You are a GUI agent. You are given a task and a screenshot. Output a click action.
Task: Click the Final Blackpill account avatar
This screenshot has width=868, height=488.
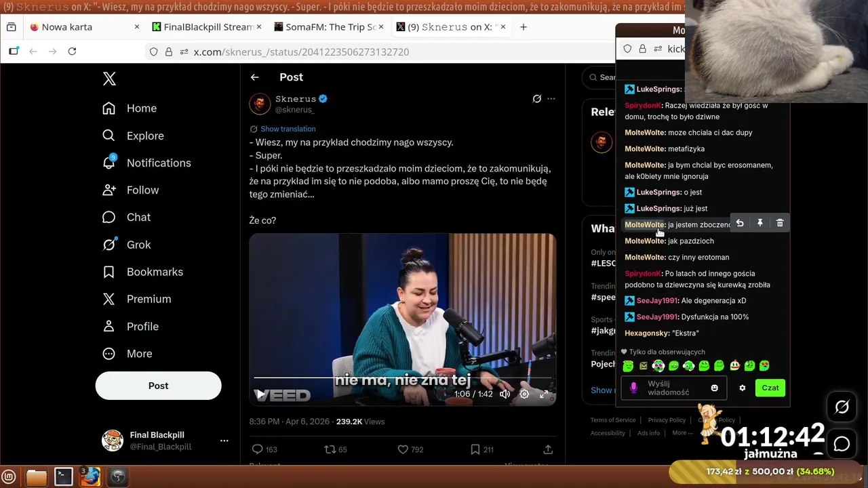pos(113,441)
